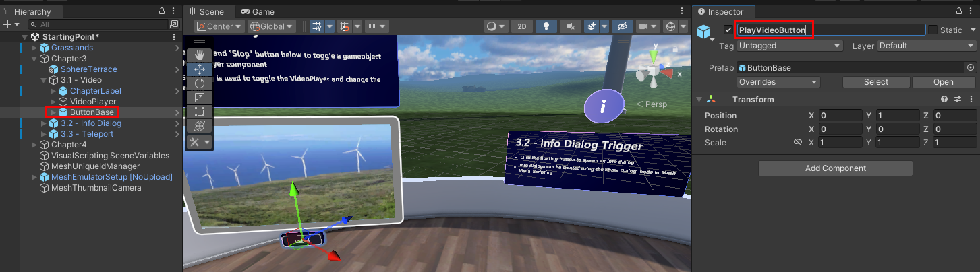This screenshot has width=980, height=272.
Task: Click the Add Component button
Action: click(x=835, y=168)
